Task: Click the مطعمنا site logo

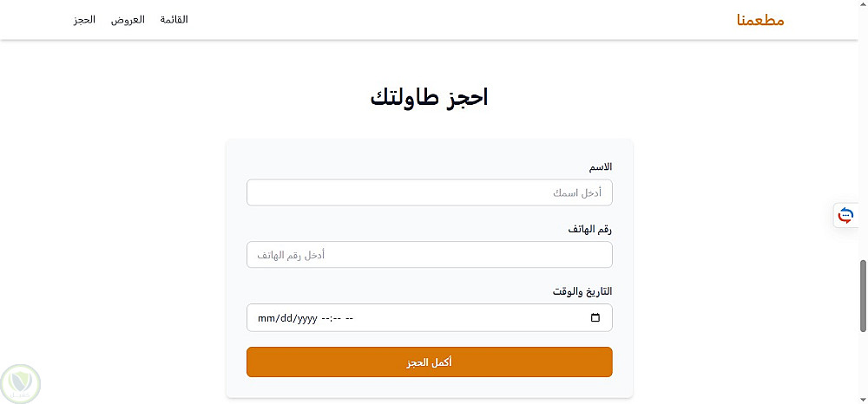Action: 759,20
